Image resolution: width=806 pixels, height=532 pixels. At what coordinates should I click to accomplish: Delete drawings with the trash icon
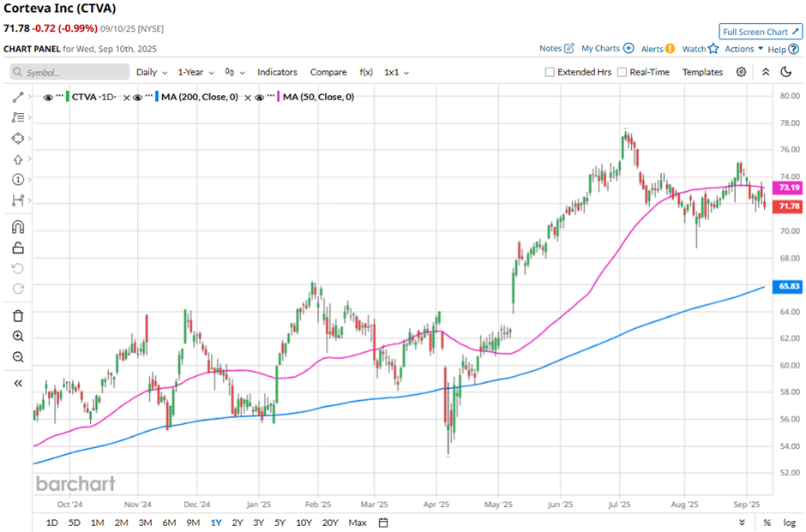[17, 316]
